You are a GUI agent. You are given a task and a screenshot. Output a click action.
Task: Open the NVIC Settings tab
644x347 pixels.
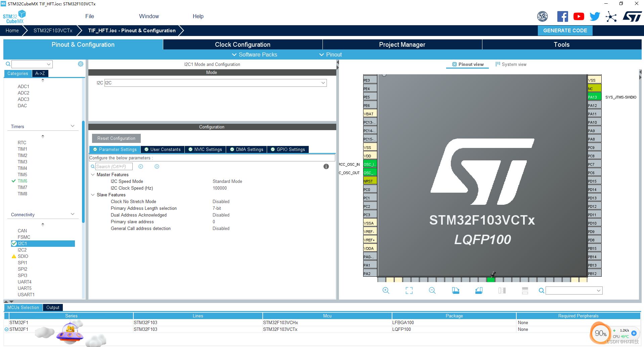(x=205, y=149)
